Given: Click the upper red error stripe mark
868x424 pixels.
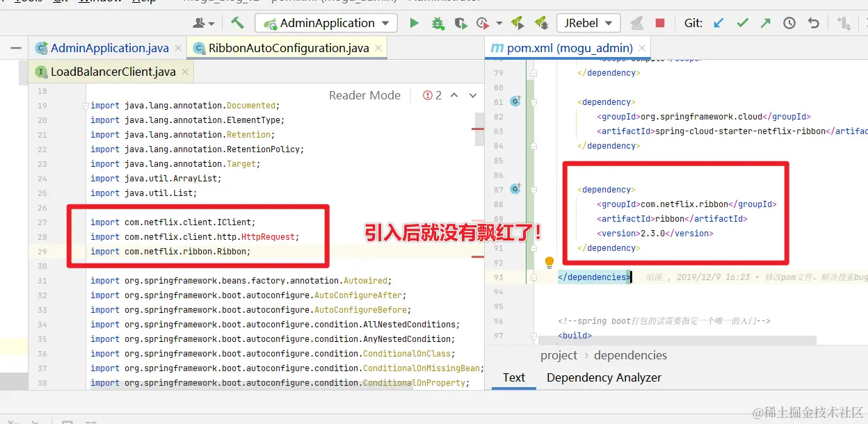Looking at the screenshot, I should point(479,129).
